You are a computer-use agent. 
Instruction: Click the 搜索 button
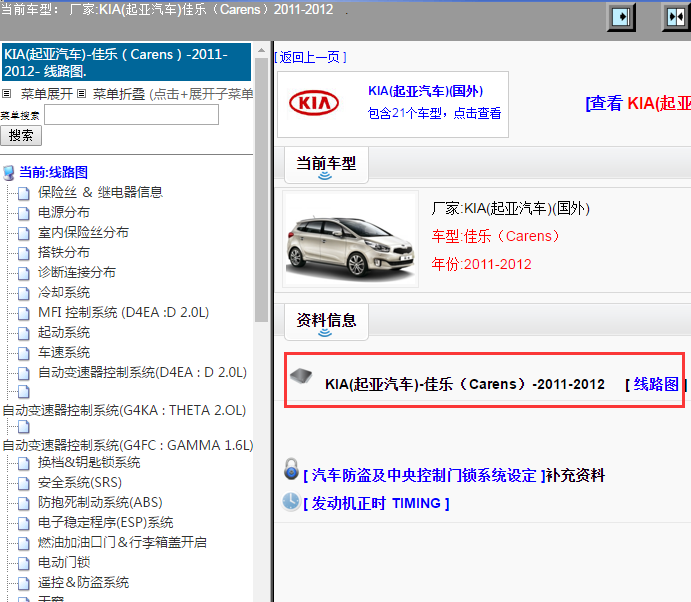pyautogui.click(x=21, y=135)
